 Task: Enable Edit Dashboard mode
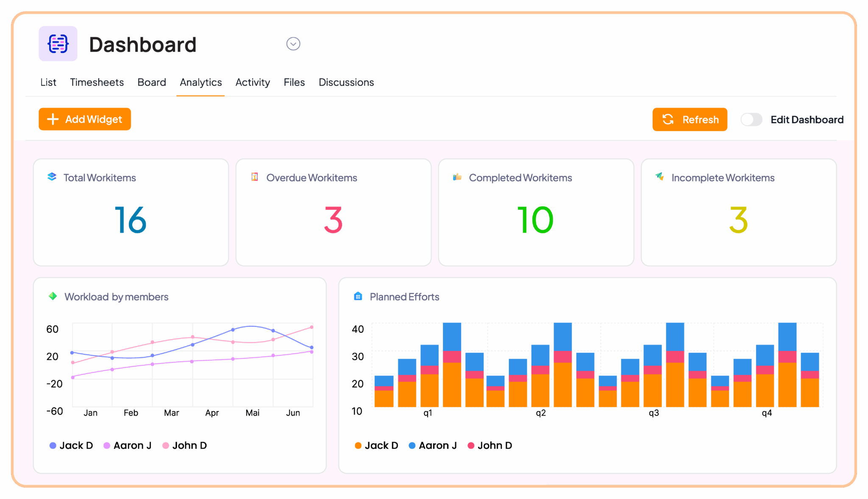coord(751,120)
